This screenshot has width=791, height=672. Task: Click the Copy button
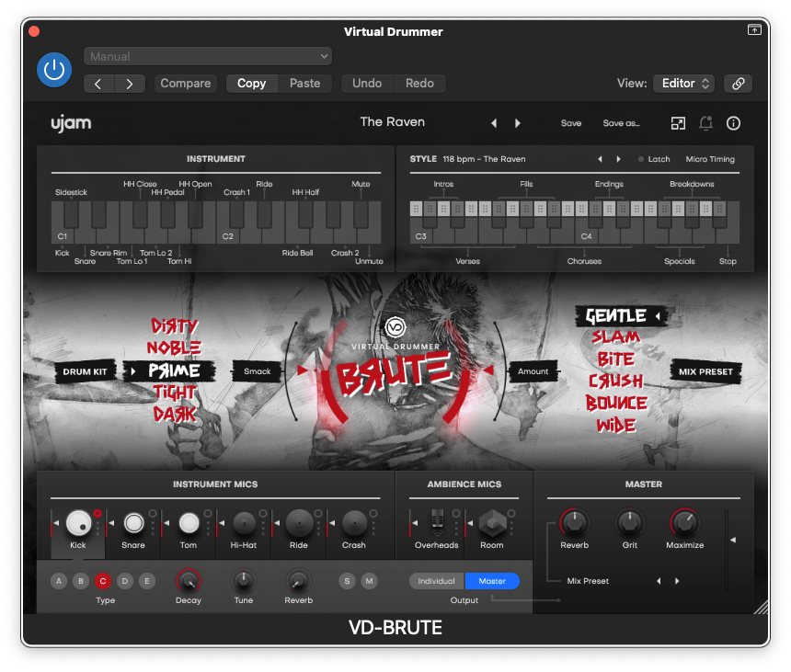(x=251, y=84)
